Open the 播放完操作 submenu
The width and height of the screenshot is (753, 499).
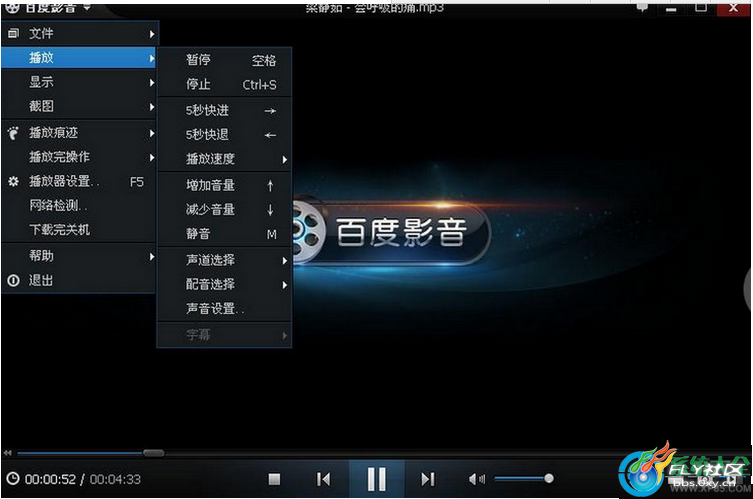80,157
